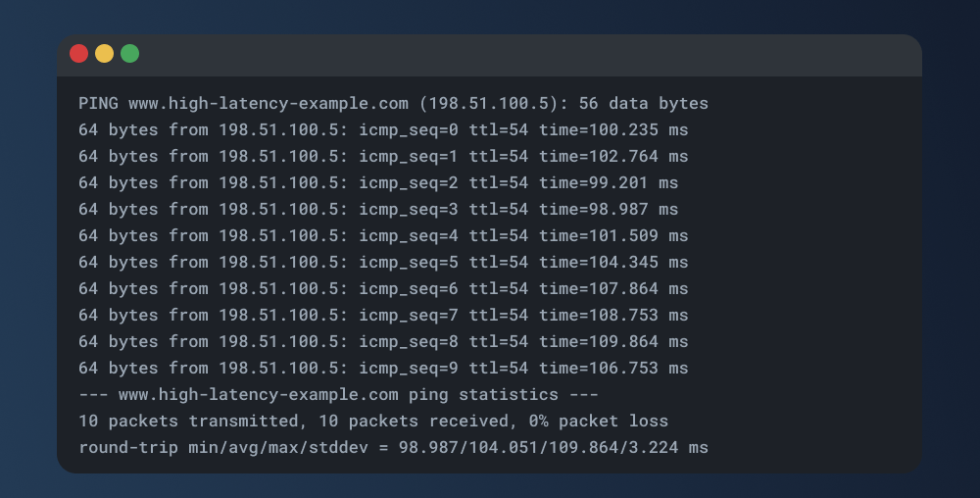Click the round-trip min/avg/max/stddev line

[393, 447]
